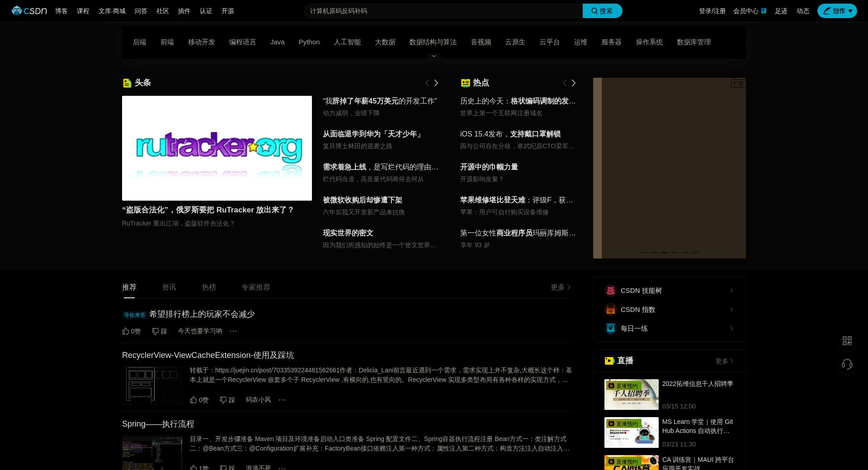Viewport: 868px width, 470px height.
Task: Expand the category bar down chevron
Action: pyautogui.click(x=434, y=56)
